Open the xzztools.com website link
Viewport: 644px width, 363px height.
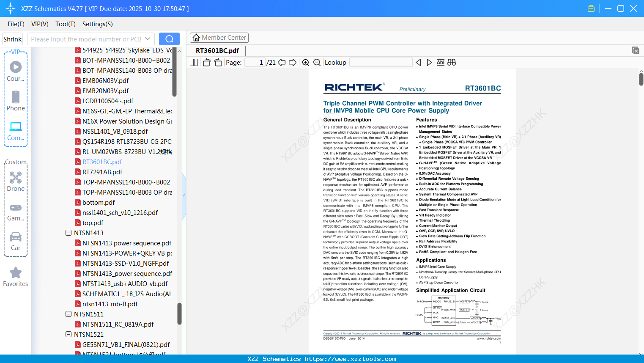[x=350, y=359]
